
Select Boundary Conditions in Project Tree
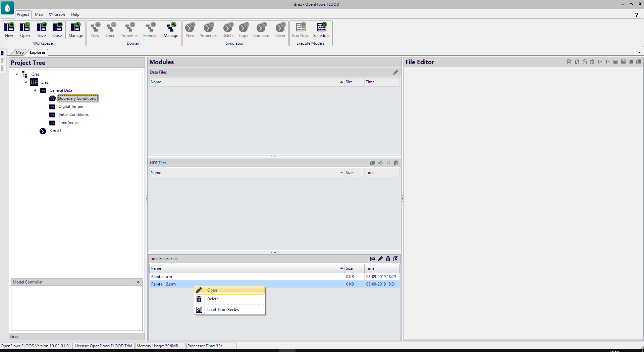pos(77,98)
